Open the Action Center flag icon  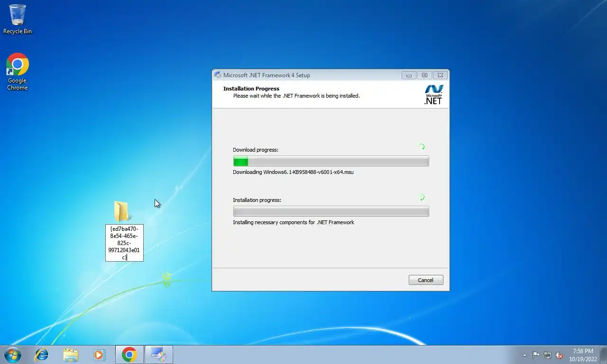click(x=536, y=355)
